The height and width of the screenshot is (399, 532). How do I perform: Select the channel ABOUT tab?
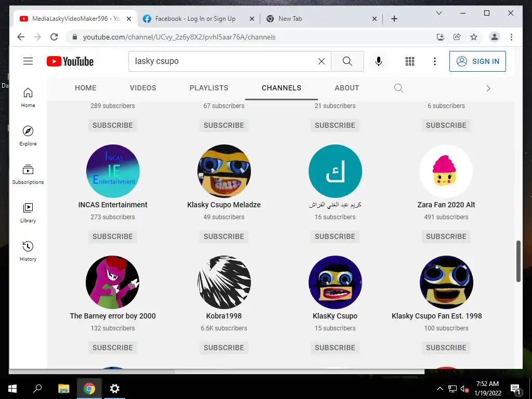click(x=347, y=88)
